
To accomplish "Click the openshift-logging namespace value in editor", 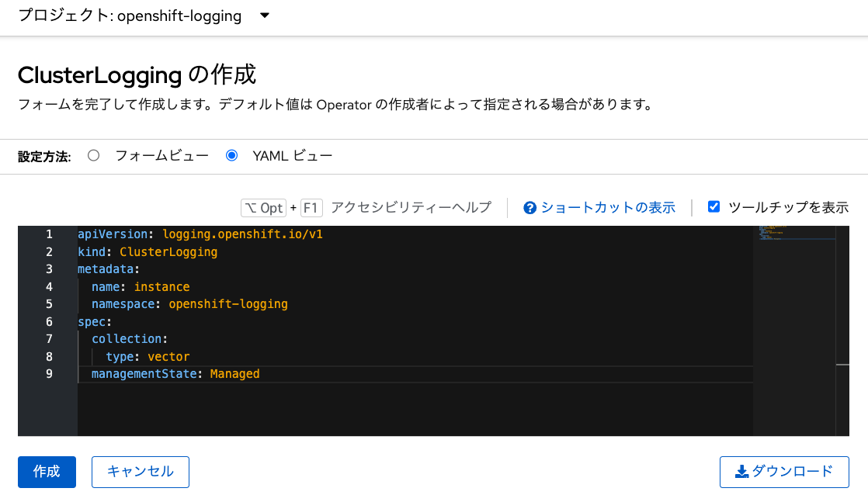I will pyautogui.click(x=228, y=304).
